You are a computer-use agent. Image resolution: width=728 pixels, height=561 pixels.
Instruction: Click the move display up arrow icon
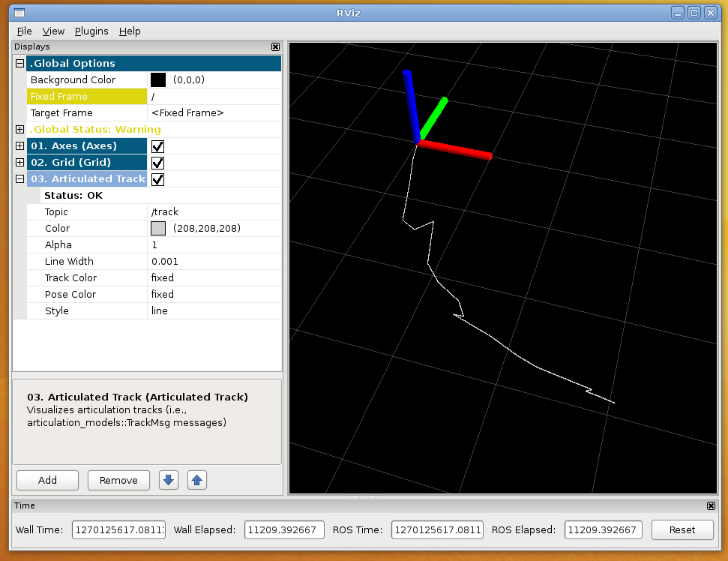[x=196, y=480]
